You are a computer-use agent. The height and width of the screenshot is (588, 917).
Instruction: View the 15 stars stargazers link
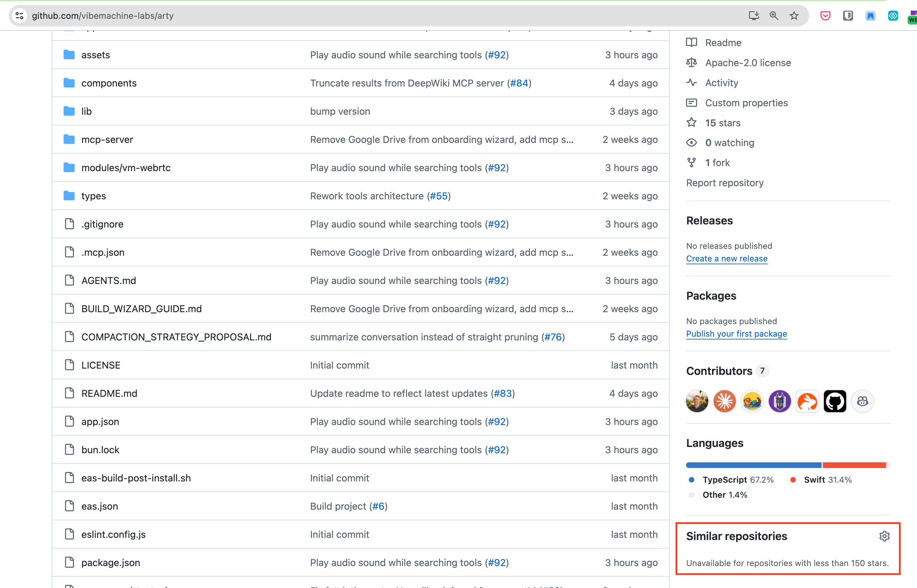click(x=722, y=123)
